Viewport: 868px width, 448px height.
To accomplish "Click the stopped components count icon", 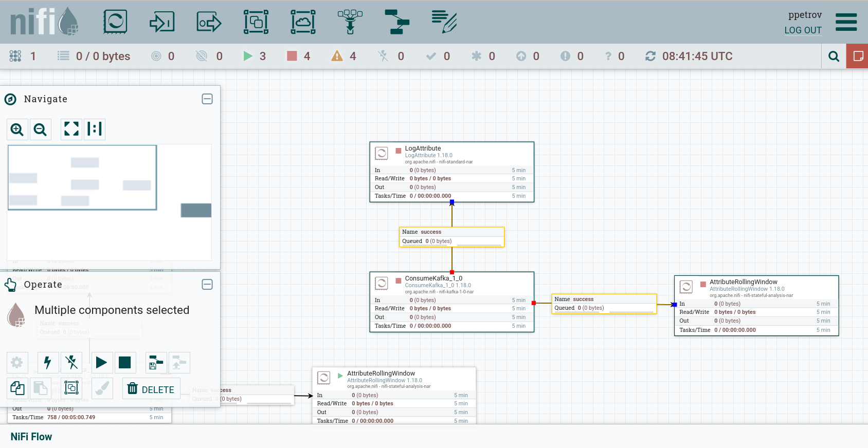I will coord(292,56).
